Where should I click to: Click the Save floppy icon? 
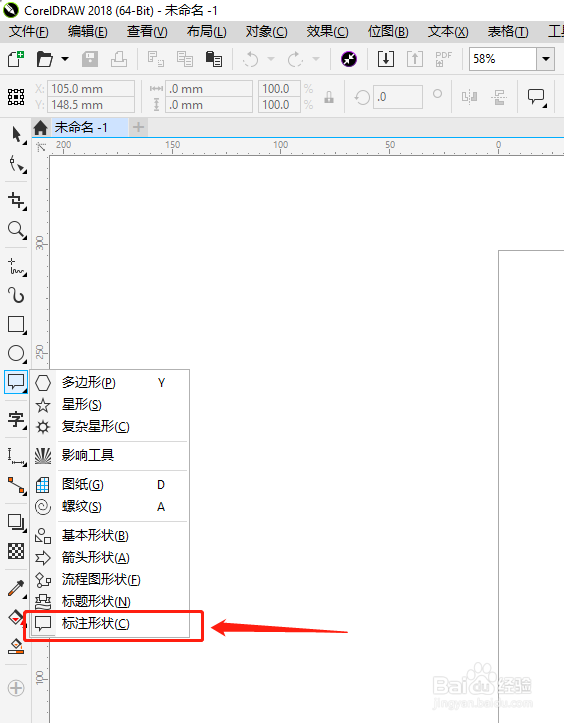[90, 59]
